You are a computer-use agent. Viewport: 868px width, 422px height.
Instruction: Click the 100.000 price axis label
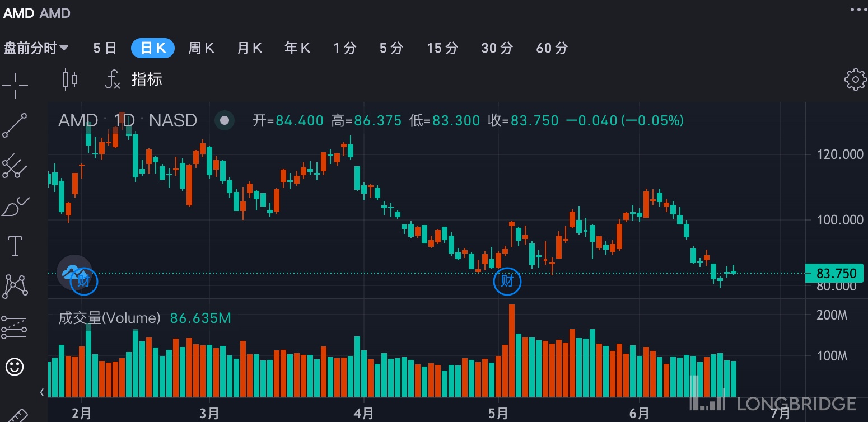(x=840, y=220)
